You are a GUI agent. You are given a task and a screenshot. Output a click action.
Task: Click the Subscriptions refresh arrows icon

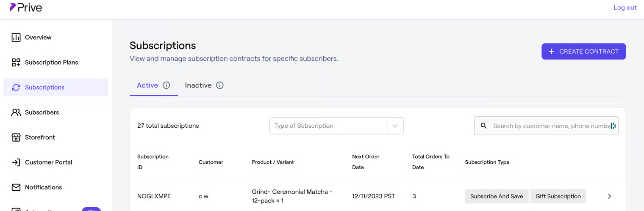[16, 88]
